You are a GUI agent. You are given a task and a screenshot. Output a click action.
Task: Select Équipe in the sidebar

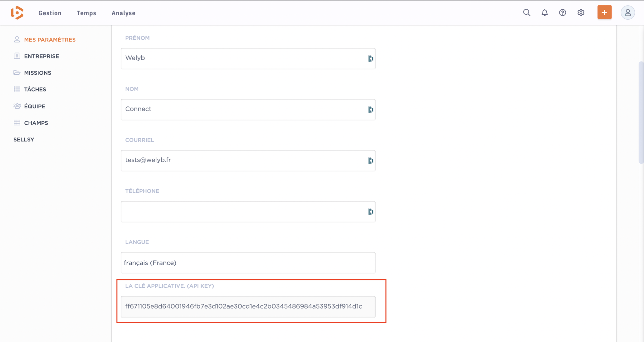pyautogui.click(x=34, y=106)
